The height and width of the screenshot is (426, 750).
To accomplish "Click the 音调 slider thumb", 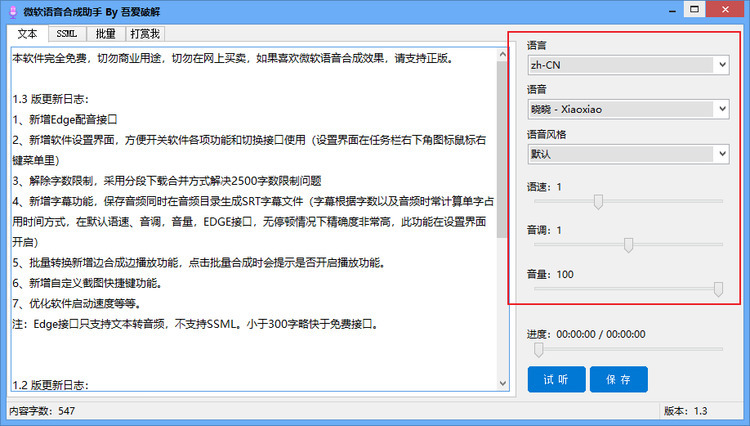I will (x=629, y=245).
